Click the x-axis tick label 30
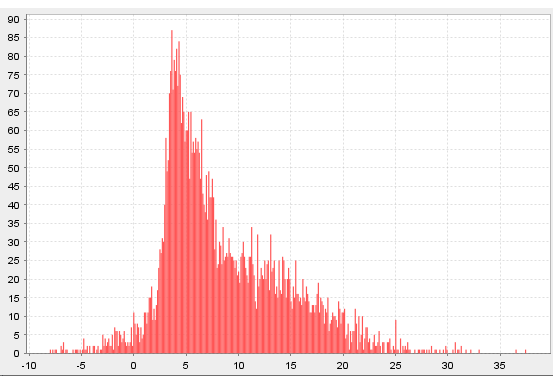The height and width of the screenshot is (376, 553). (x=448, y=365)
